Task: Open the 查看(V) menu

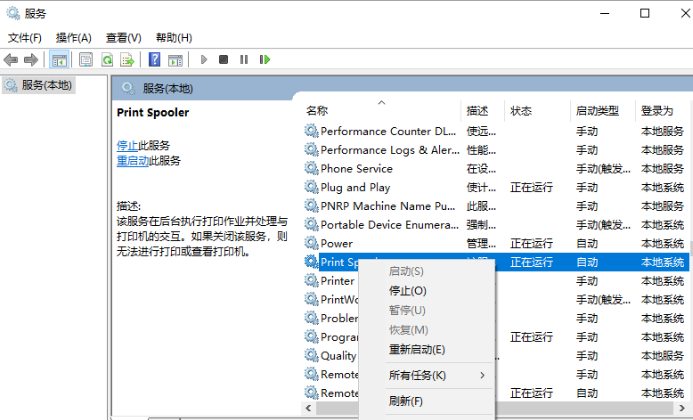Action: pos(123,38)
